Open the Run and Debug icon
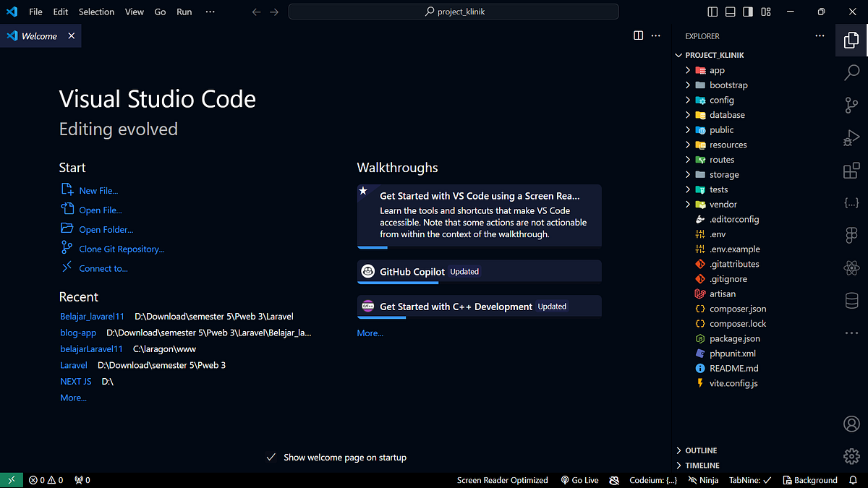This screenshot has height=488, width=868. point(851,137)
